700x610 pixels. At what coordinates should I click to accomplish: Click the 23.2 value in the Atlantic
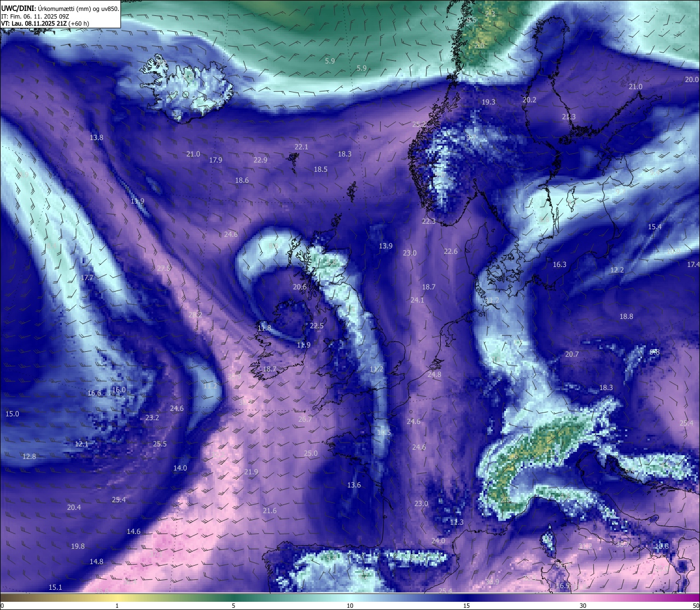(x=152, y=418)
